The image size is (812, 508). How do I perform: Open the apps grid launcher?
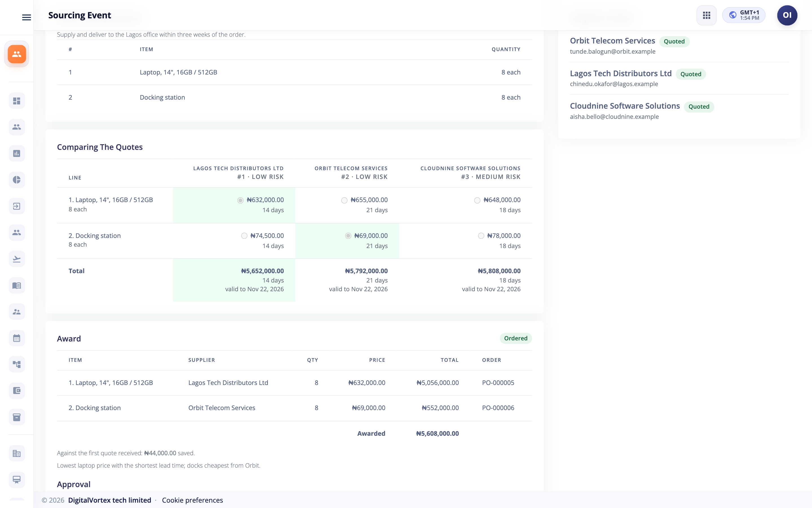click(706, 16)
